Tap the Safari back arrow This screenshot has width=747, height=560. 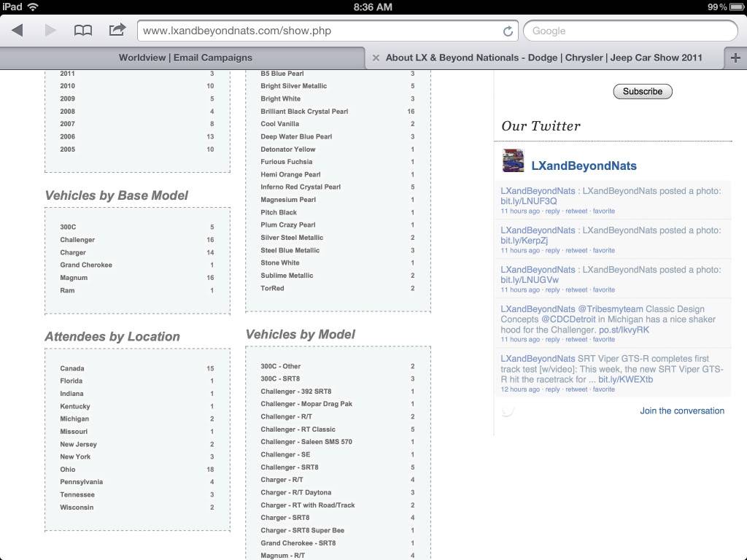coord(18,31)
